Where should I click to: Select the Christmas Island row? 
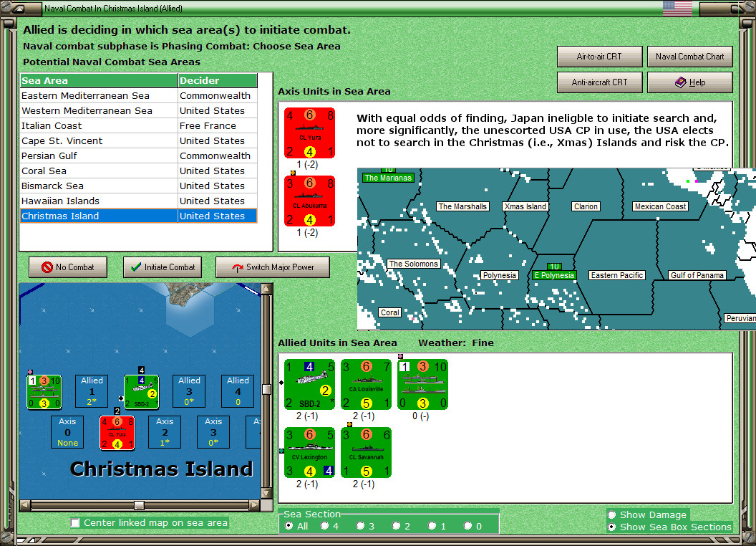point(138,216)
